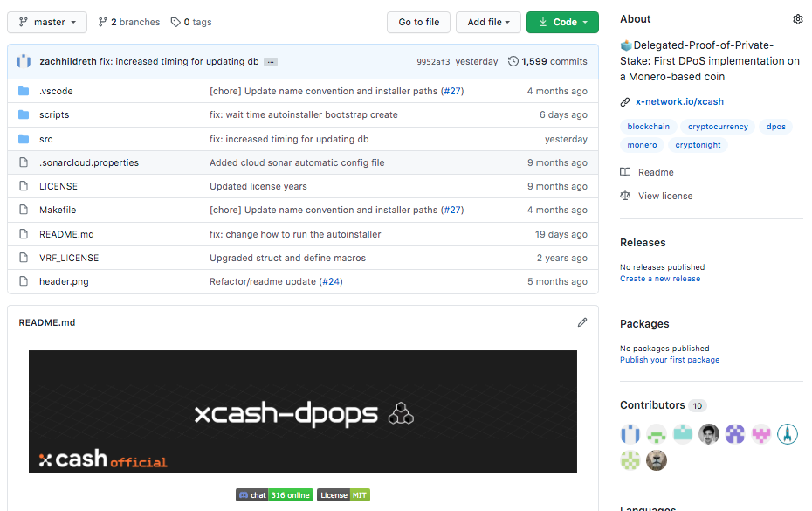Open pull request #24 link
The width and height of the screenshot is (812, 511).
coord(331,281)
